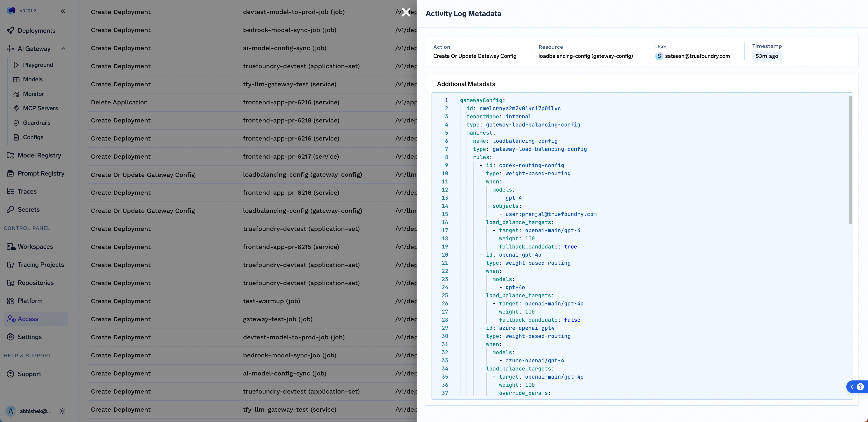Select the Traces menu item
868x422 pixels.
point(27,191)
